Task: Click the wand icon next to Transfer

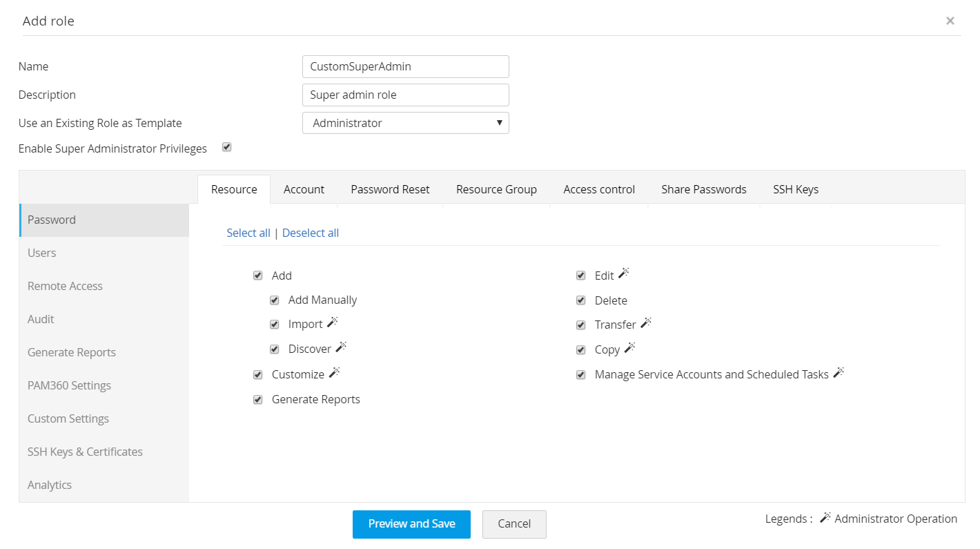Action: (646, 322)
